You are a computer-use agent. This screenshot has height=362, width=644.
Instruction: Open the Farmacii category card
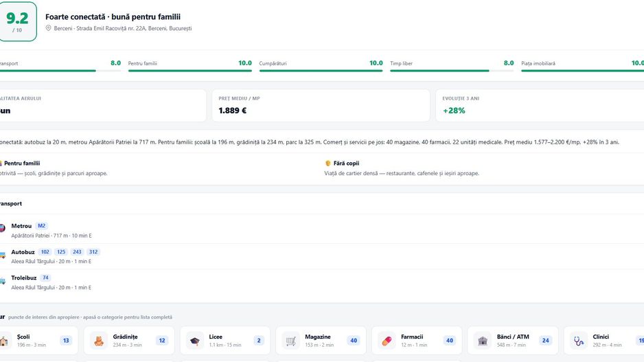417,340
